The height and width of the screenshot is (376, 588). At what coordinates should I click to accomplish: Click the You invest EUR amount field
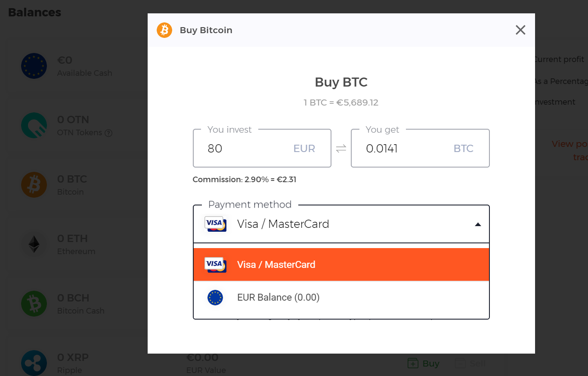point(262,148)
